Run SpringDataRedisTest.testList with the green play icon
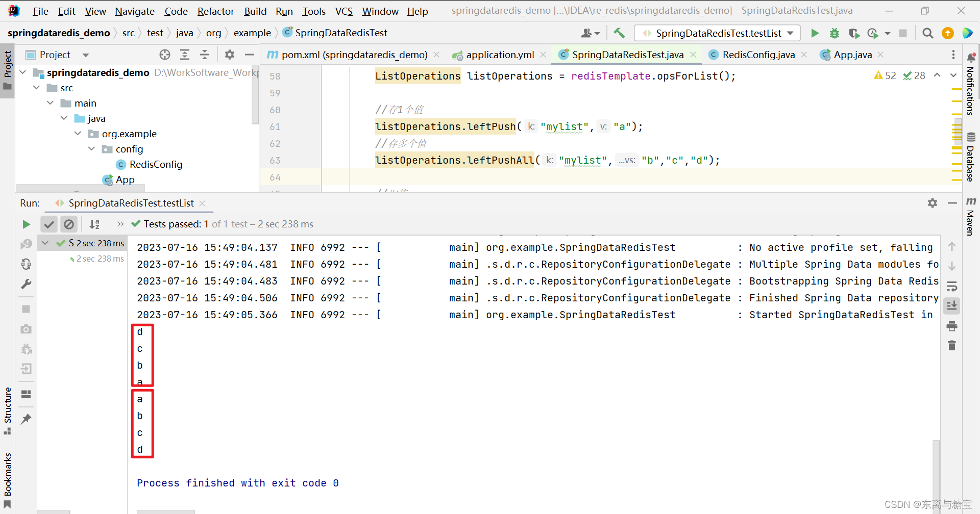 (815, 33)
